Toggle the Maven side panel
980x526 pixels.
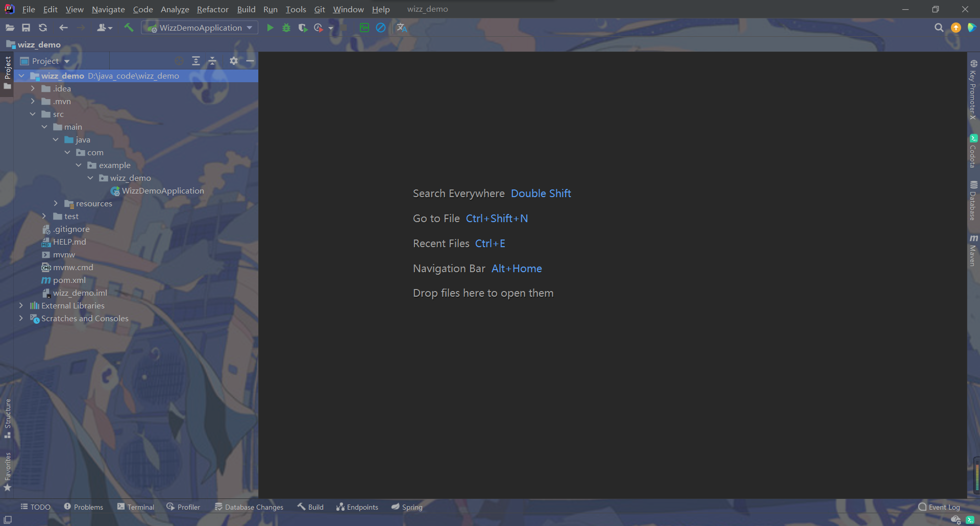[973, 251]
